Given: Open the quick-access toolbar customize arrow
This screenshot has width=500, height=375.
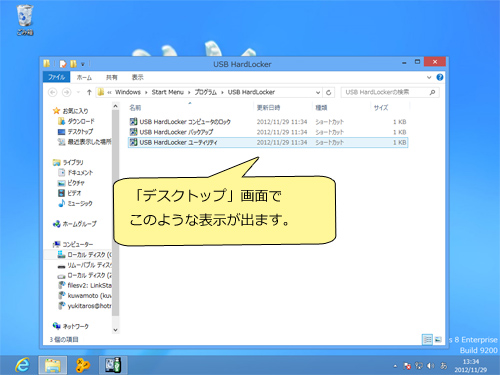Looking at the screenshot, I should click(83, 64).
